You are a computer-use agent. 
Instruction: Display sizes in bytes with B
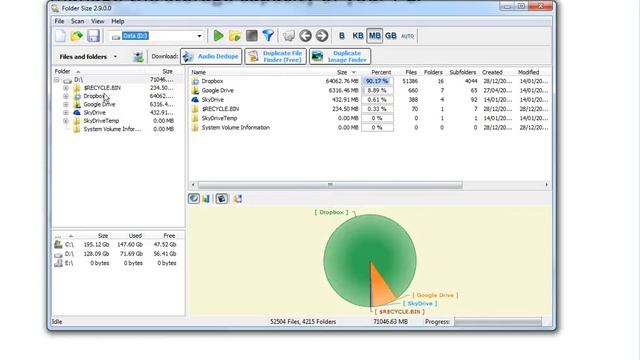click(342, 36)
